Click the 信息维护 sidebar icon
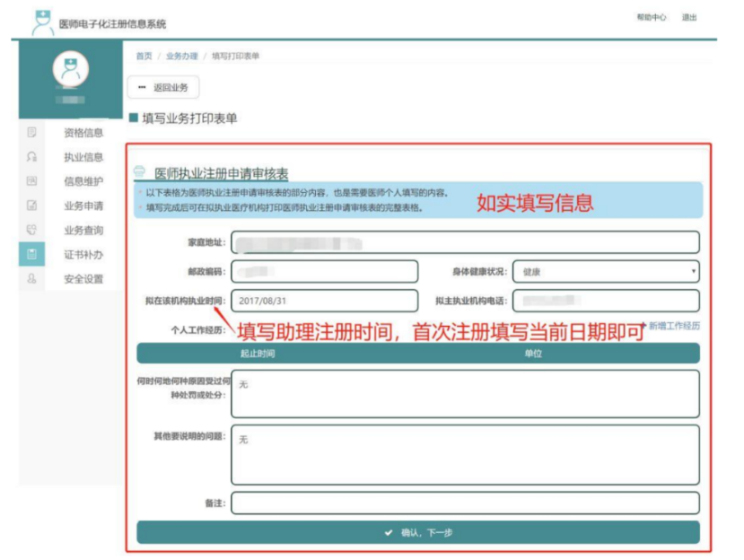This screenshot has height=560, width=744. click(31, 180)
